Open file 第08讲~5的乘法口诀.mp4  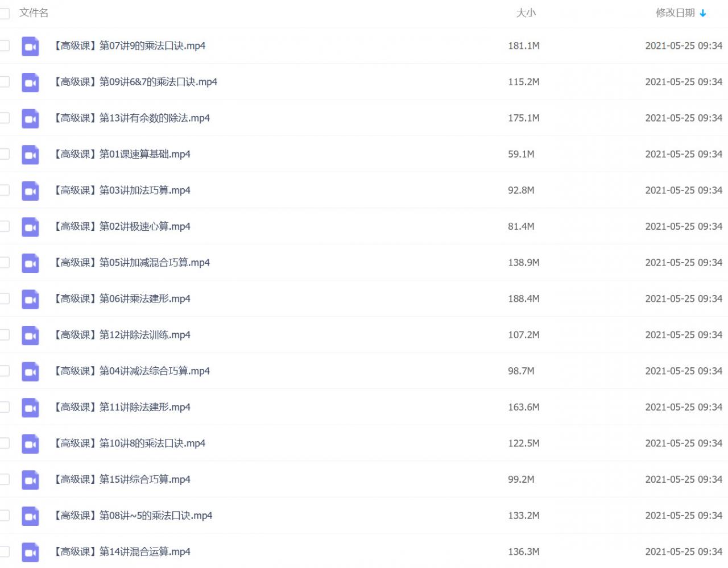[x=133, y=516]
